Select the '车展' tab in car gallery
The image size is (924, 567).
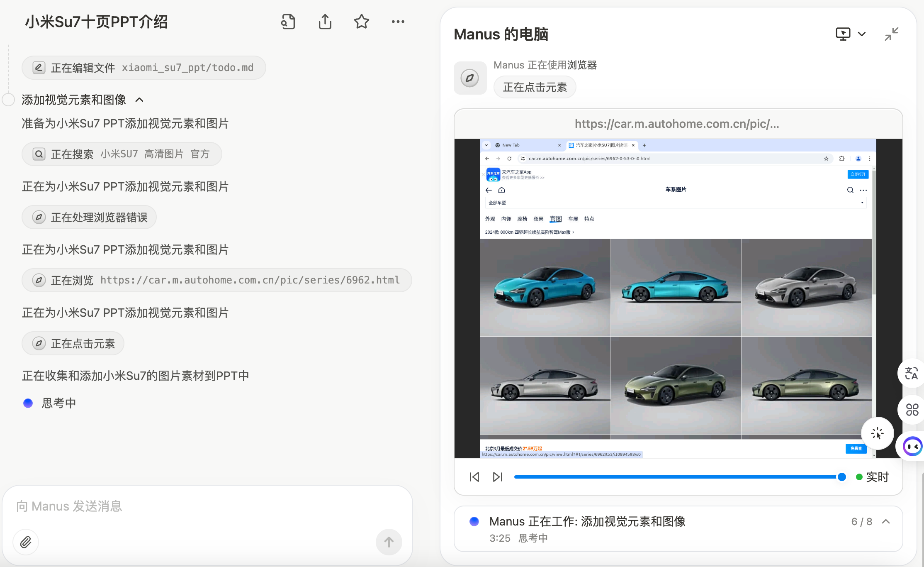pyautogui.click(x=573, y=219)
